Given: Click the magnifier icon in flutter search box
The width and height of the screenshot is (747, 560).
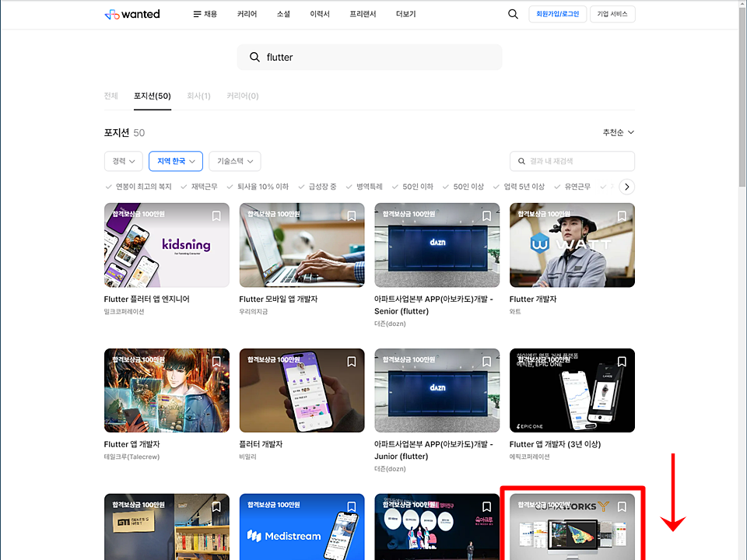Looking at the screenshot, I should click(255, 57).
